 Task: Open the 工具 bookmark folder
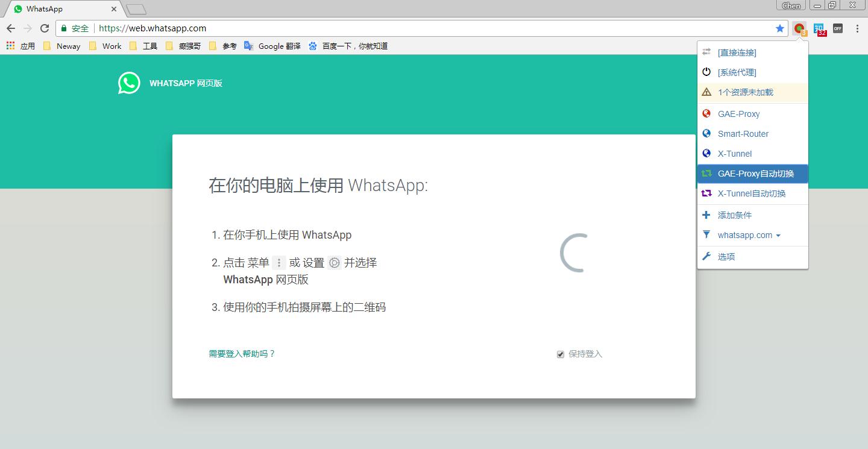coord(144,46)
